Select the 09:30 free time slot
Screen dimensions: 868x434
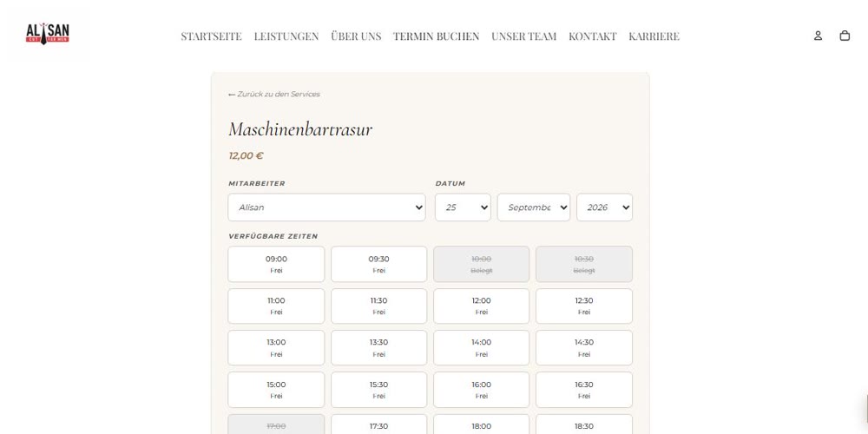(379, 264)
